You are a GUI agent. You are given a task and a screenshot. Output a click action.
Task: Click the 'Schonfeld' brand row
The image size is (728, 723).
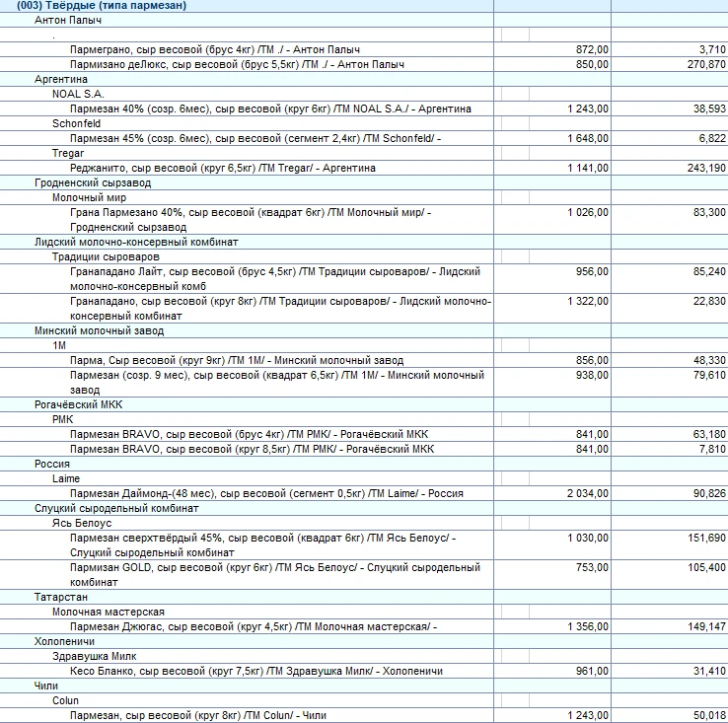click(77, 123)
